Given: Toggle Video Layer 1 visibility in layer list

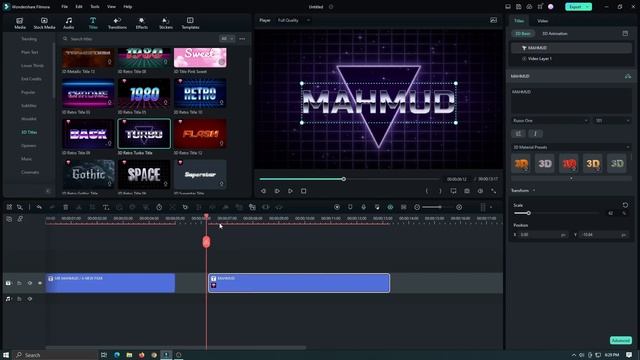Looking at the screenshot, I should click(x=524, y=59).
